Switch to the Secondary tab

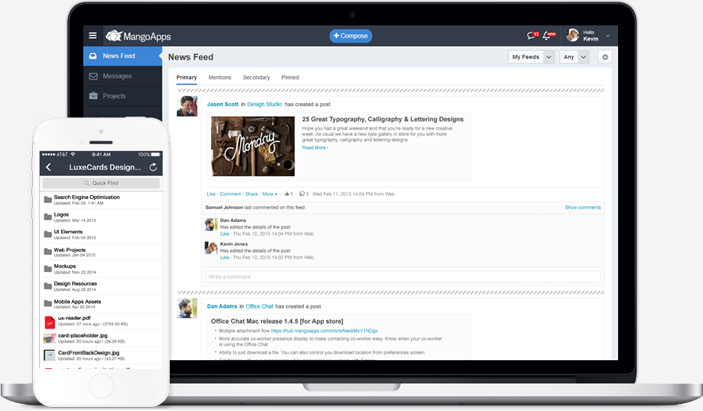pyautogui.click(x=256, y=78)
